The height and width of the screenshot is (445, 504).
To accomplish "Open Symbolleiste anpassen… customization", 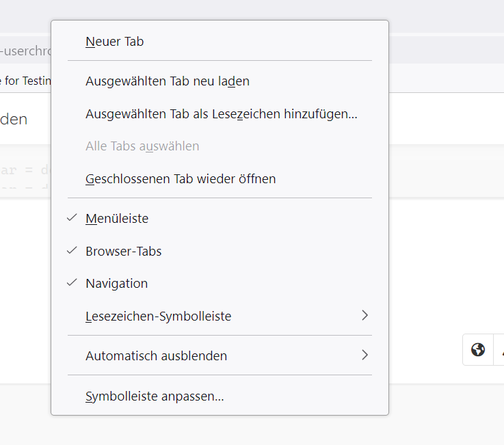I will click(x=155, y=396).
